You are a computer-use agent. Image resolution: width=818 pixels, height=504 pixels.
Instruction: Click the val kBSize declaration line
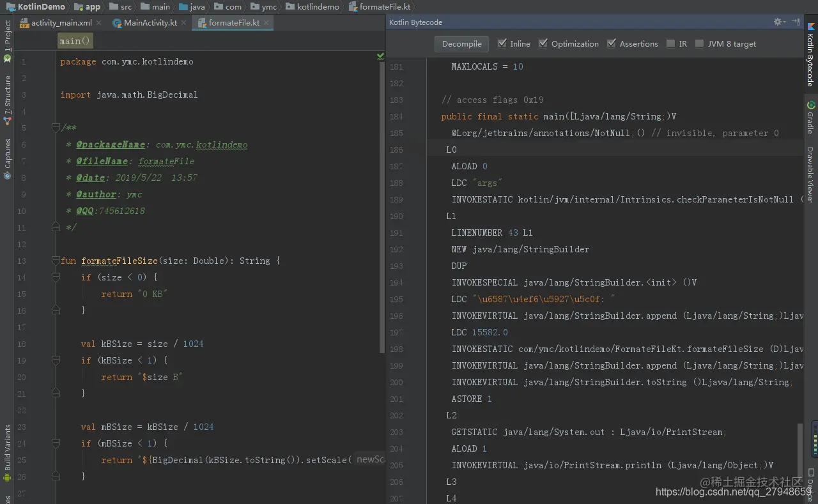point(142,344)
